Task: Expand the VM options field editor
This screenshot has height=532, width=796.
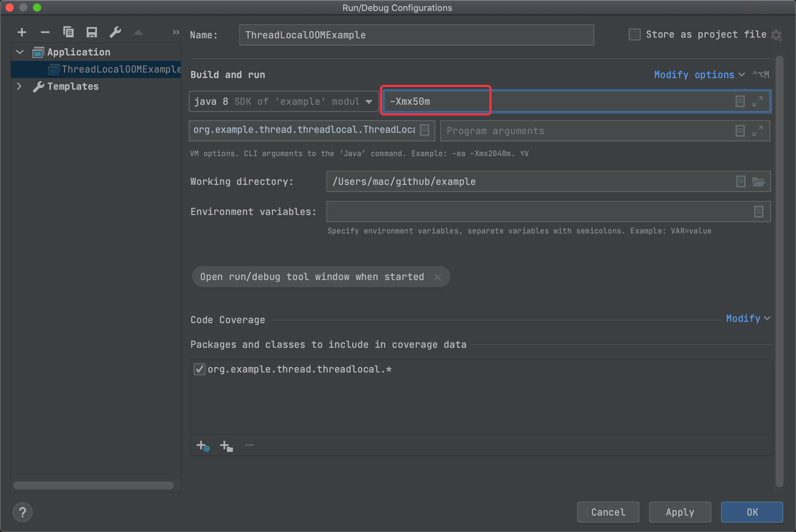Action: [x=757, y=101]
